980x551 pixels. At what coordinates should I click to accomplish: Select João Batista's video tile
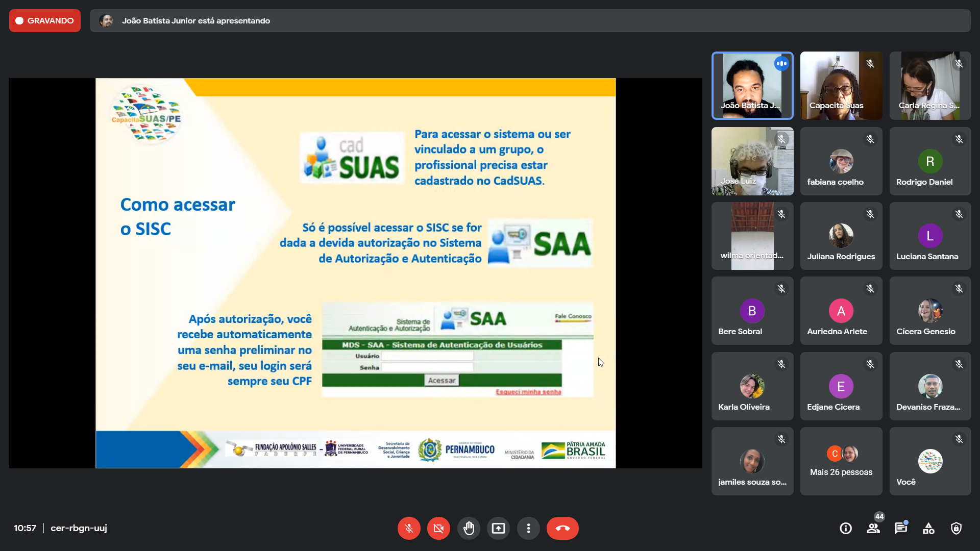coord(752,86)
